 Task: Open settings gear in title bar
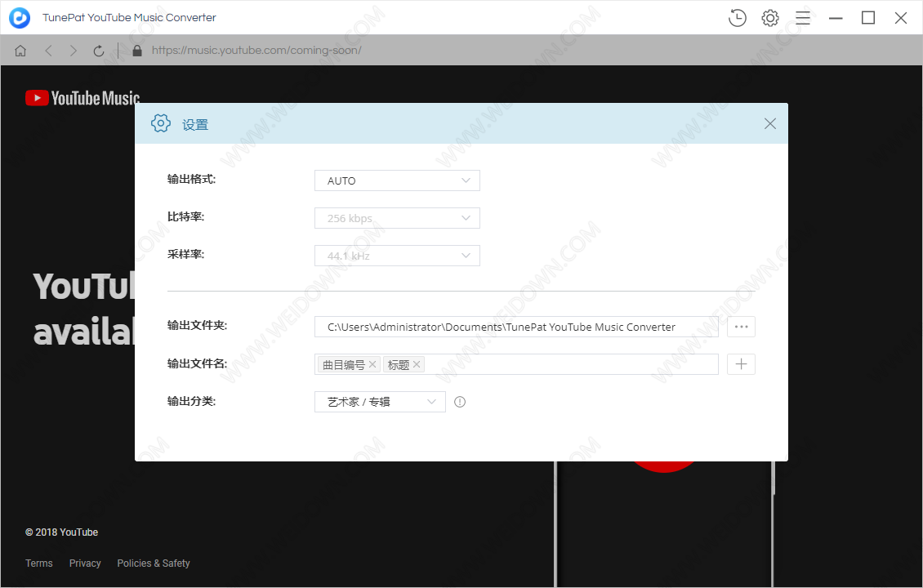(770, 18)
